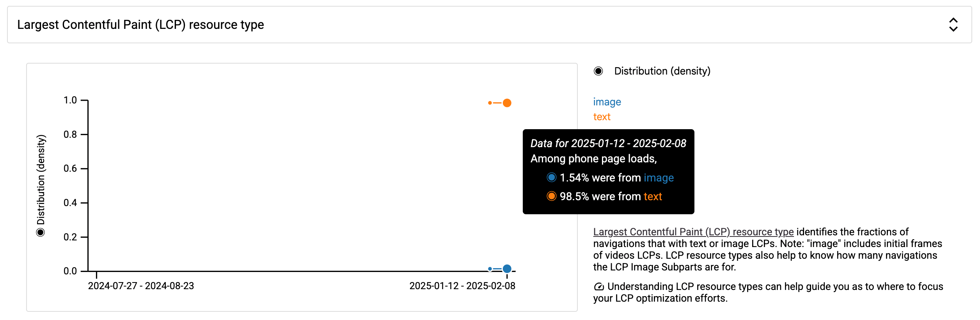
Task: Toggle the text series in the legend
Action: [x=602, y=117]
